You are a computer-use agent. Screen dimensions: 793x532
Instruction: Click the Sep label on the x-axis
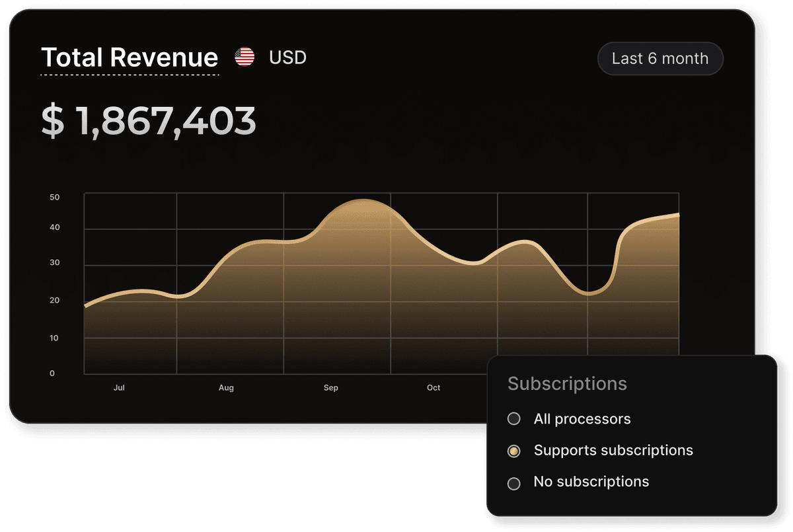coord(330,388)
